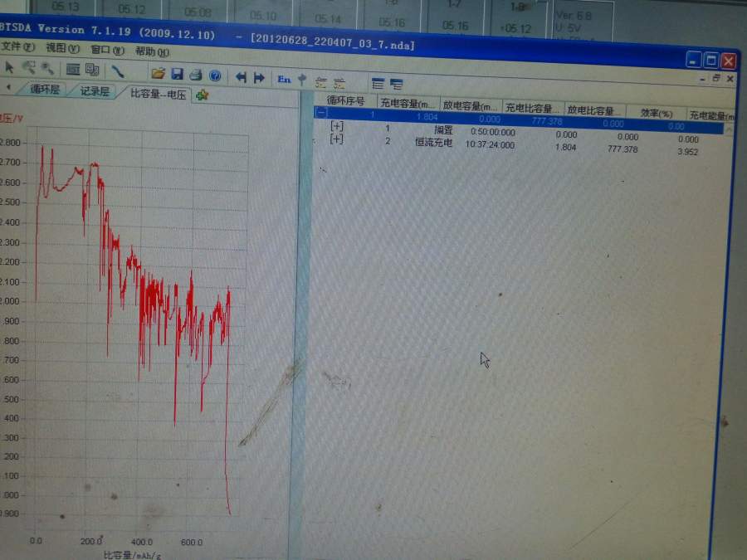The width and height of the screenshot is (747, 560).
Task: Go to next with right arrow icon
Action: [259, 78]
